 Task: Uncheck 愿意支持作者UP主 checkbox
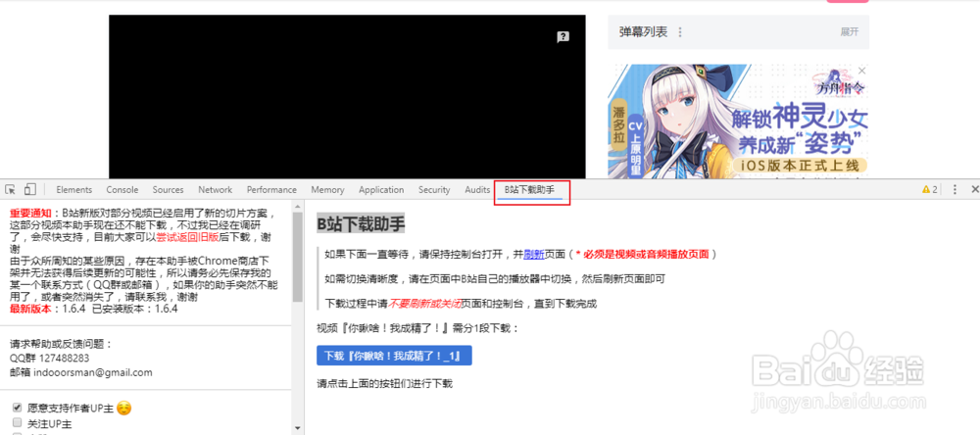click(x=17, y=408)
